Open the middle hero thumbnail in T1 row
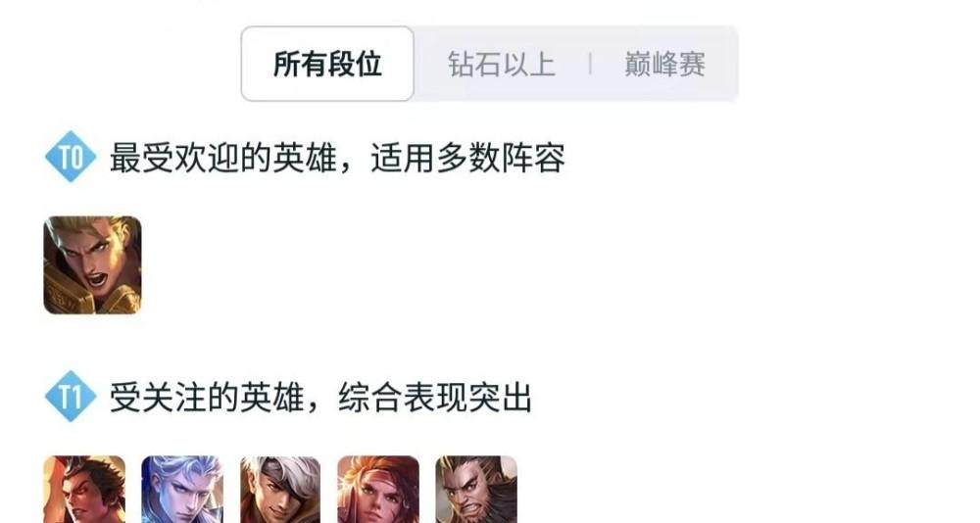Image resolution: width=980 pixels, height=523 pixels. click(280, 490)
